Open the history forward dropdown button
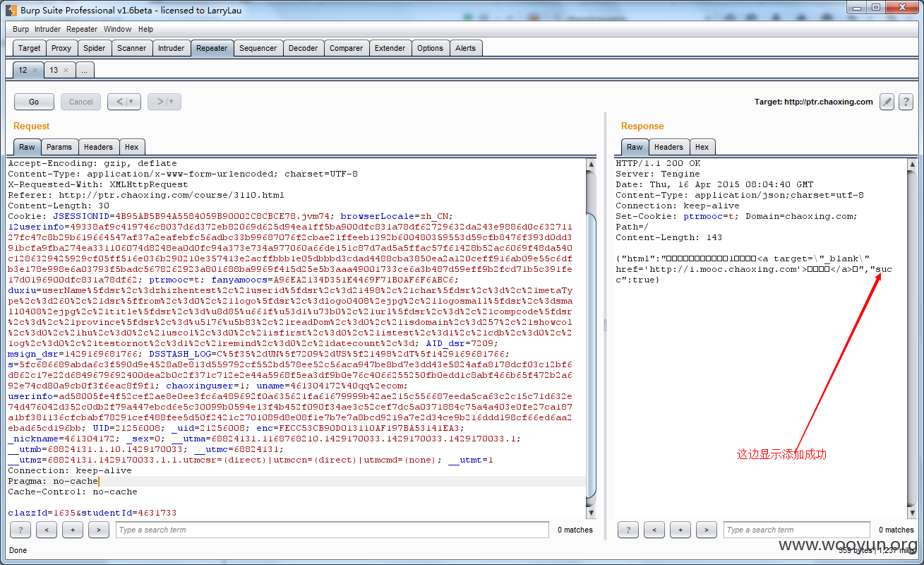The height and width of the screenshot is (565, 924). pyautogui.click(x=164, y=102)
